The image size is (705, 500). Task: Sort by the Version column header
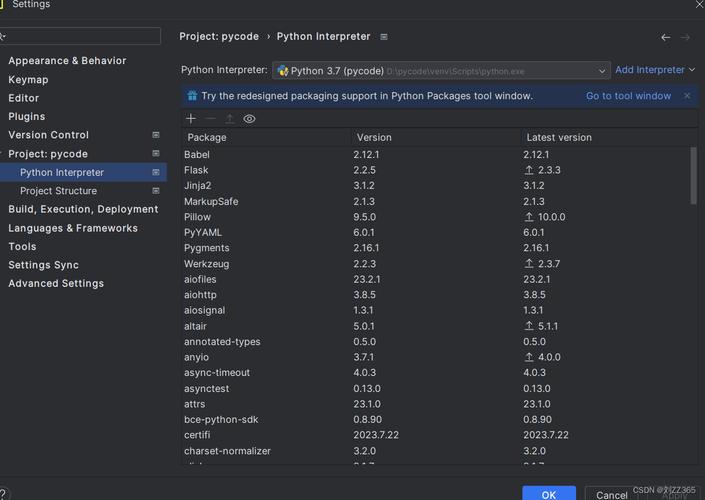pos(436,137)
